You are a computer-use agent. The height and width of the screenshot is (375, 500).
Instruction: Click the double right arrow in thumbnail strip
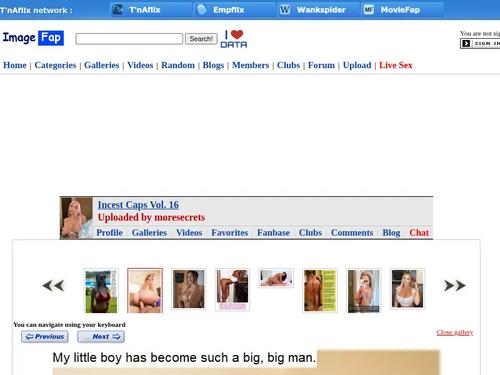click(x=455, y=286)
